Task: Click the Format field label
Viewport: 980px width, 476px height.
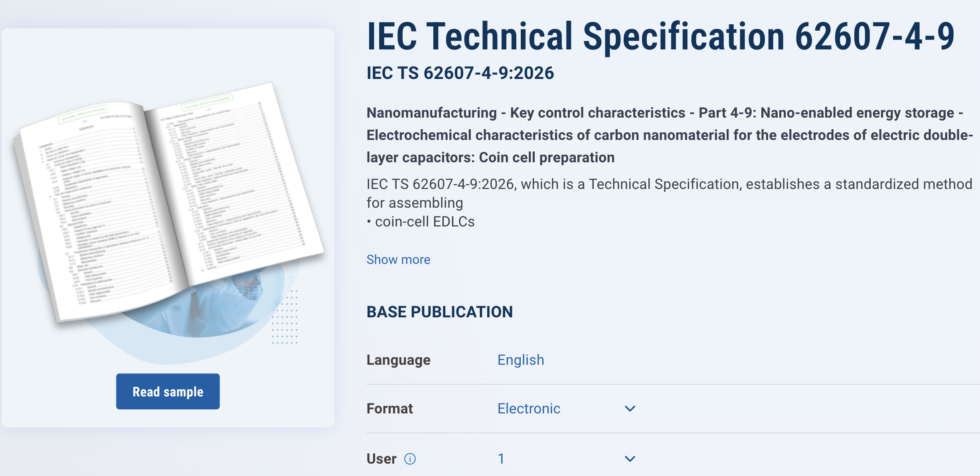Action: 390,409
